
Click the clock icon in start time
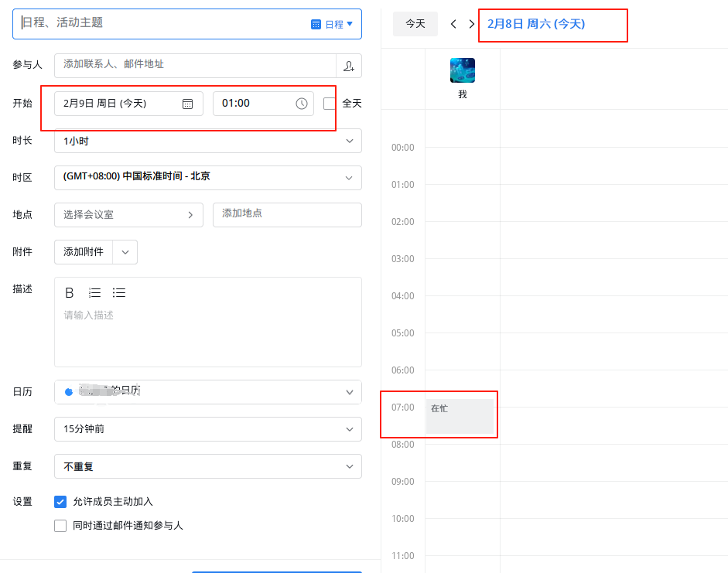pos(302,104)
